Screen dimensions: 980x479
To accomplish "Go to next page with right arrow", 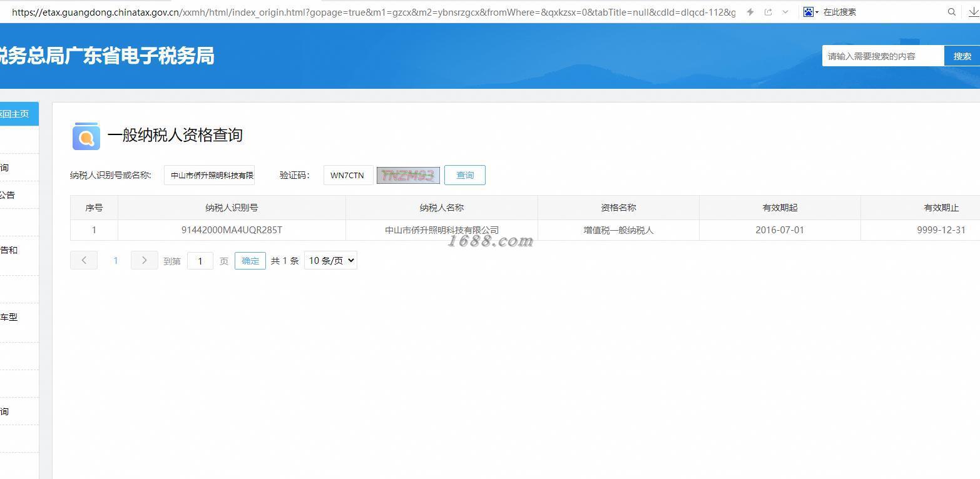I will click(144, 260).
